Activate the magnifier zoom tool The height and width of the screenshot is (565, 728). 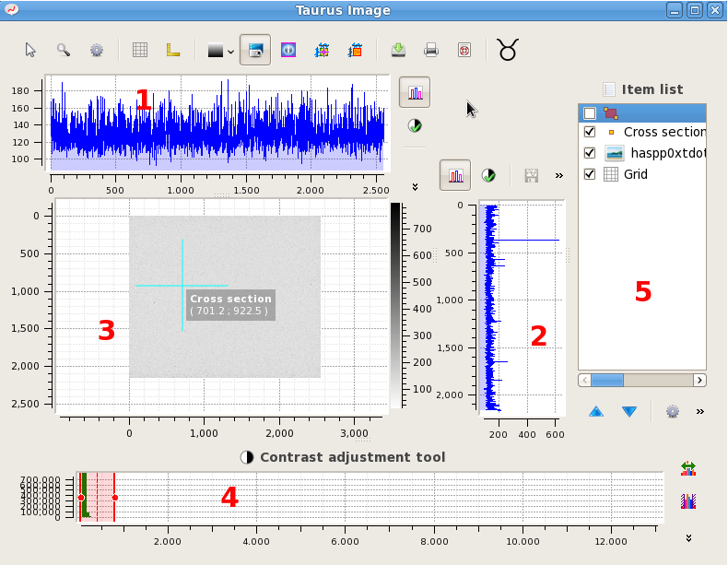pyautogui.click(x=64, y=50)
